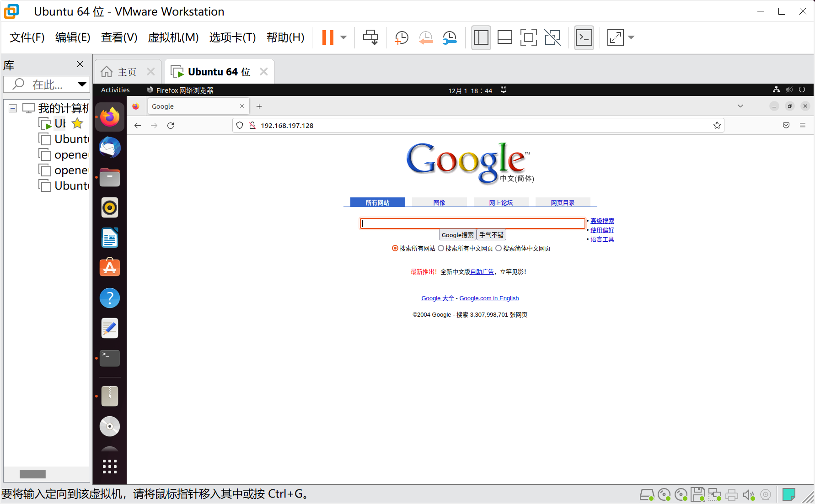Open the 查看(V) menu
This screenshot has width=815, height=504.
click(119, 37)
